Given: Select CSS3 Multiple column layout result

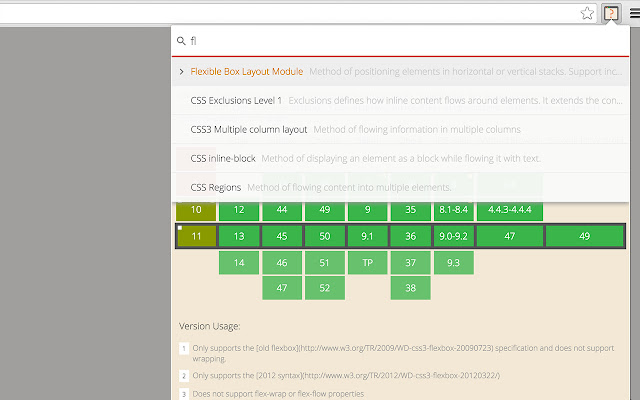Looking at the screenshot, I should click(x=400, y=129).
